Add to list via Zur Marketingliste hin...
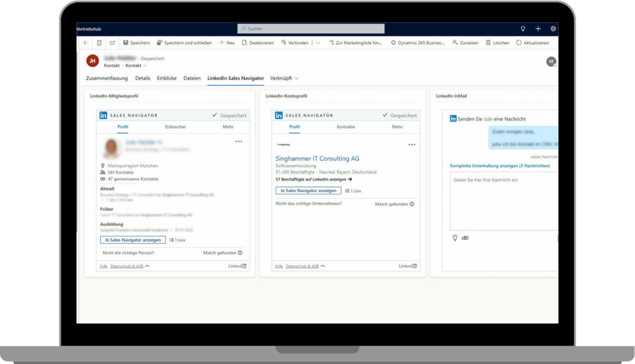 [355, 43]
